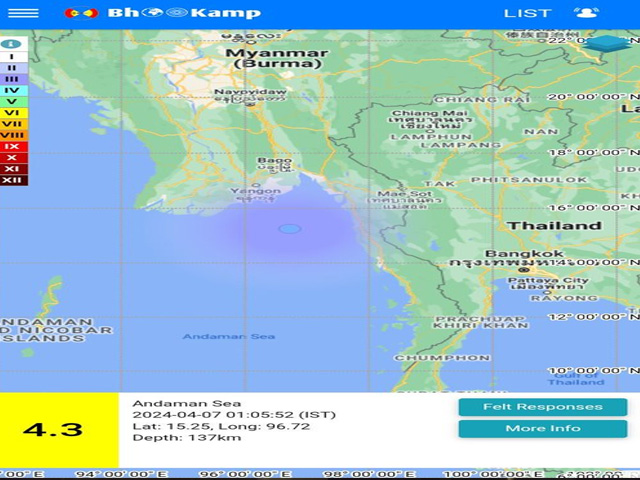The image size is (640, 480).
Task: Select intensity level XII swatch
Action: pos(12,180)
